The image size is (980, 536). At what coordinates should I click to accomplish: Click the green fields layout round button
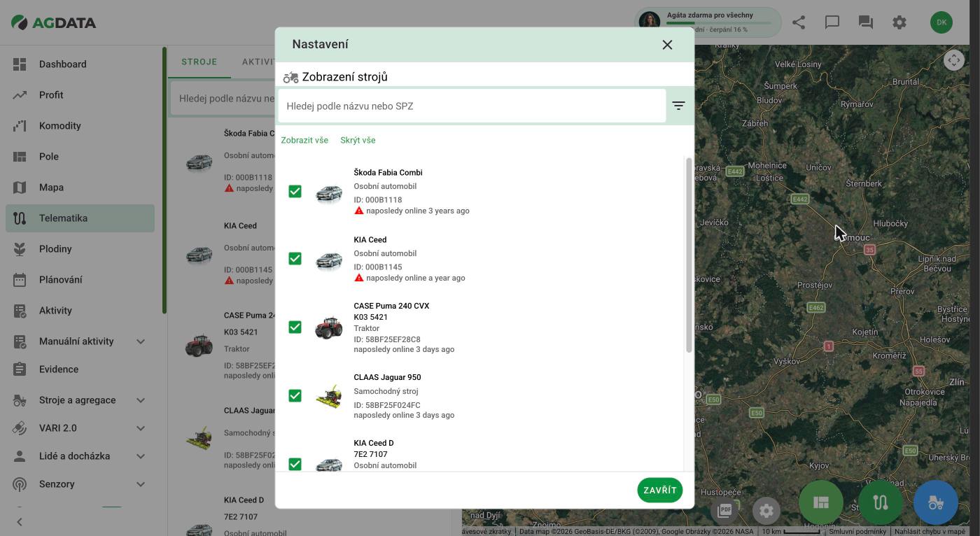pos(821,502)
